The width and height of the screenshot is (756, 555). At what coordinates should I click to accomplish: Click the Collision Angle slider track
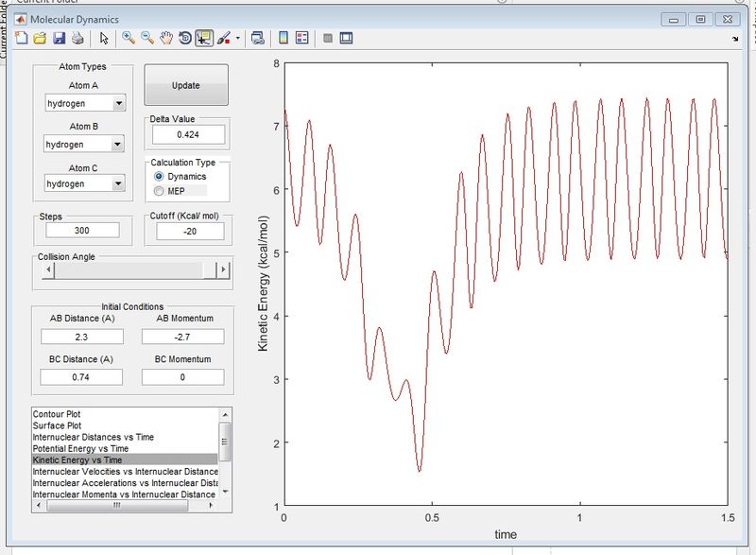point(129,270)
